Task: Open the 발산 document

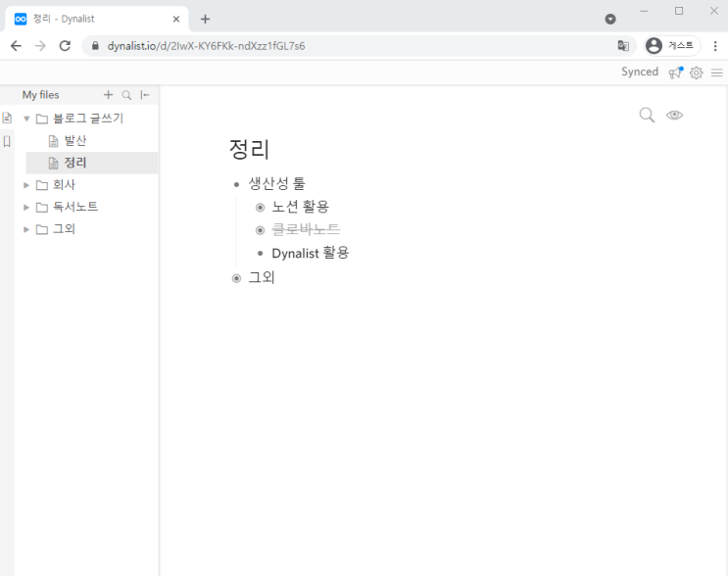Action: tap(75, 141)
